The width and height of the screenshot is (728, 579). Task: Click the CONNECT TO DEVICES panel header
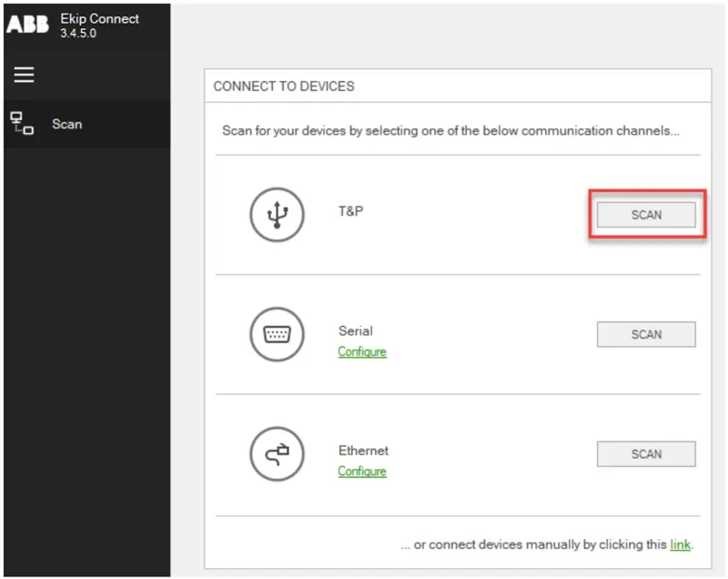284,86
